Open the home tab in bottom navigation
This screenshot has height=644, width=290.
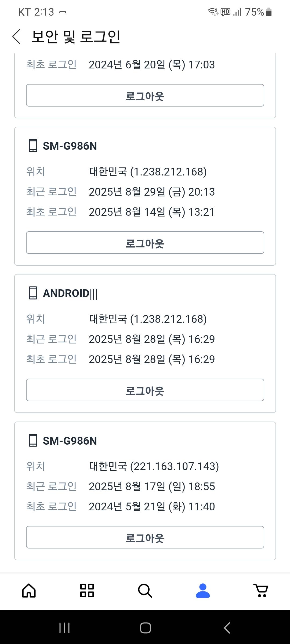coord(29,591)
